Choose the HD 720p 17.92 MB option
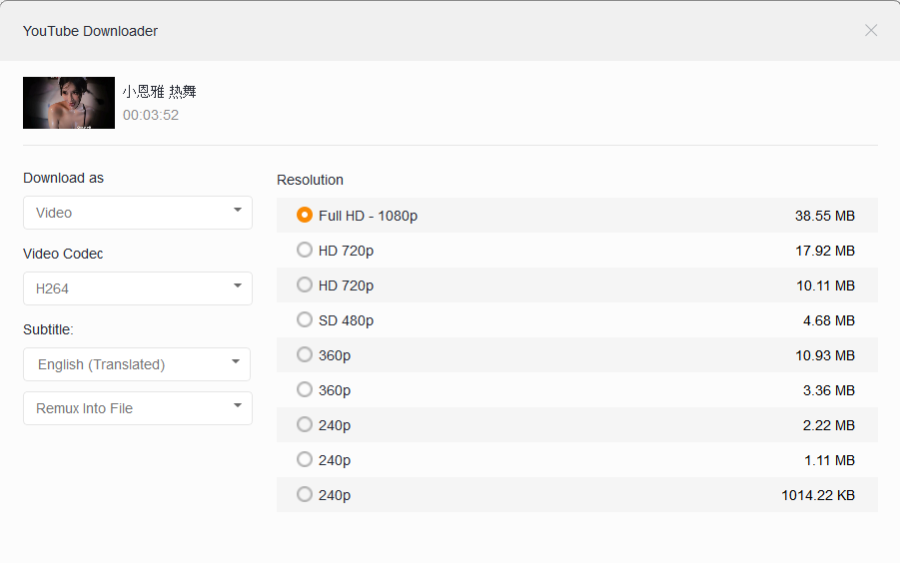The width and height of the screenshot is (900, 563). pyautogui.click(x=305, y=250)
